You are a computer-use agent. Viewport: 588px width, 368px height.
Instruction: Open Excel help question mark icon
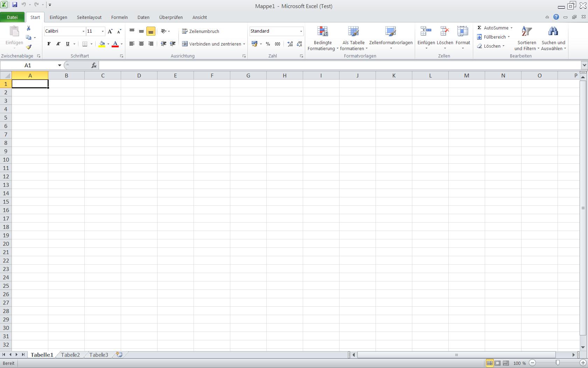tap(556, 17)
